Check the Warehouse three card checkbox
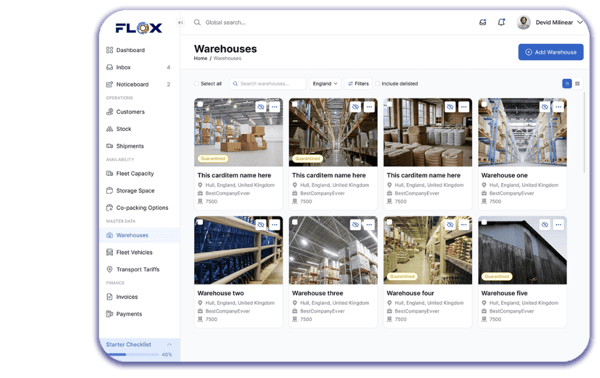 295,222
